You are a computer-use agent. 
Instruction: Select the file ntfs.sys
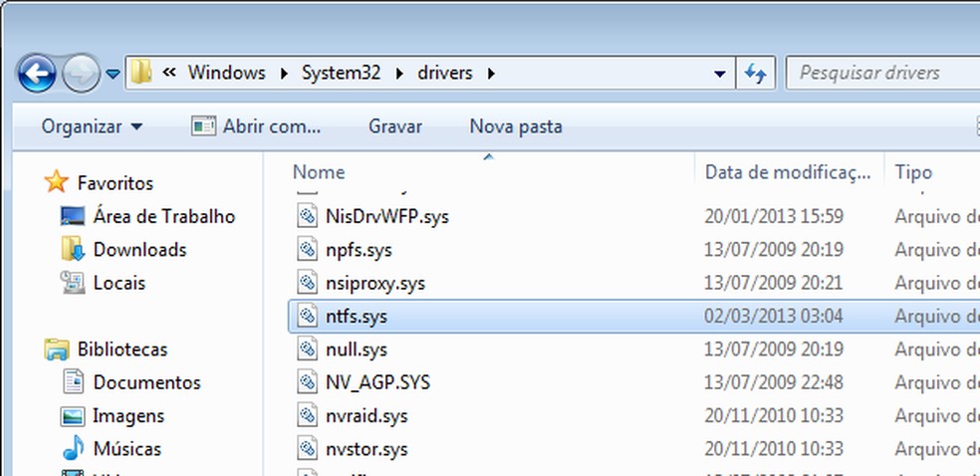tap(357, 316)
